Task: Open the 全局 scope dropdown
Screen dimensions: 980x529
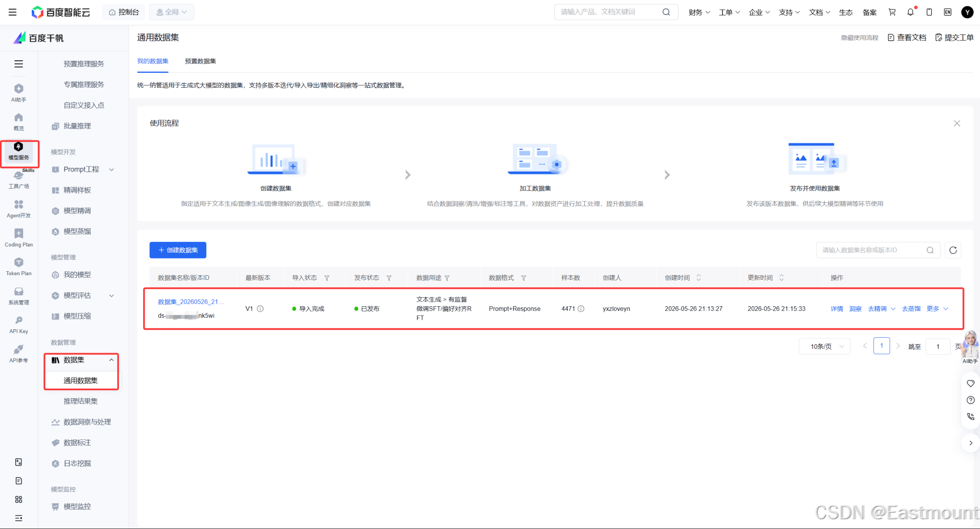Action: point(172,12)
